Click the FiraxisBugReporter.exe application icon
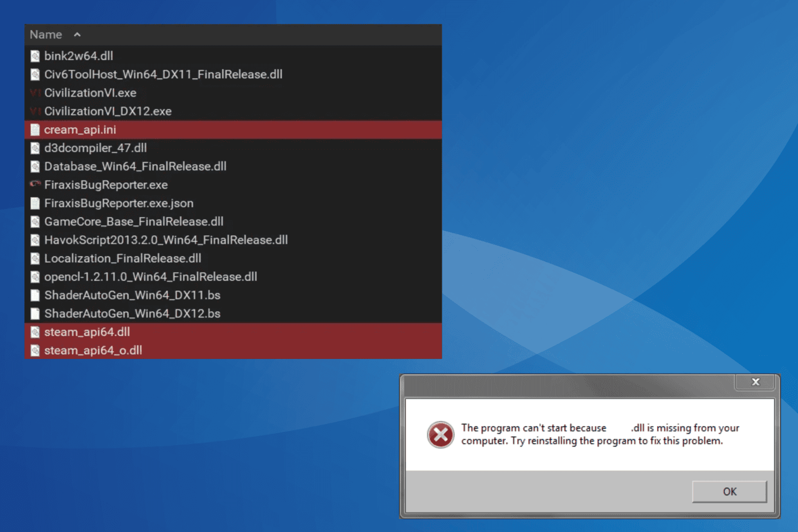The width and height of the screenshot is (798, 532). pyautogui.click(x=35, y=184)
